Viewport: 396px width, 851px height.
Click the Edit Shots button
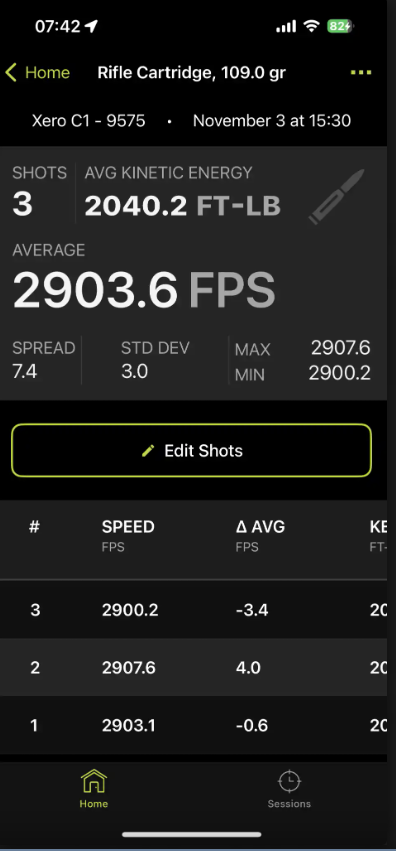point(191,450)
